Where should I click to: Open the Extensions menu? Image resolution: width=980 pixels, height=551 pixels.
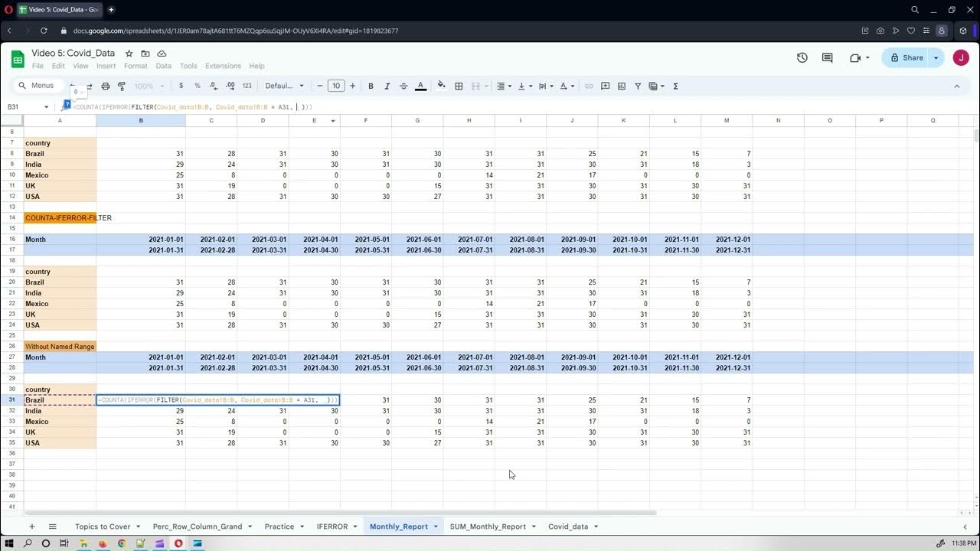(x=223, y=66)
